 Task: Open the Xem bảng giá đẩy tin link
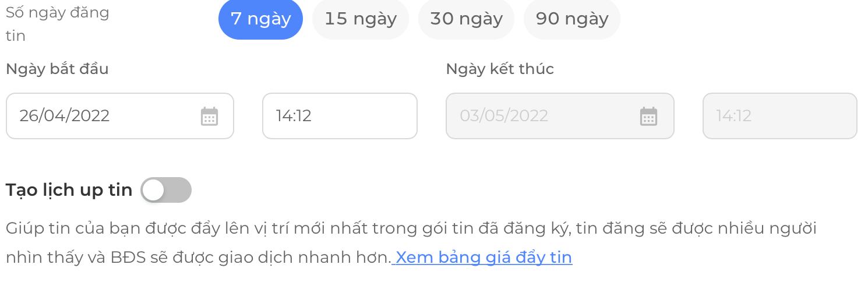click(x=482, y=258)
